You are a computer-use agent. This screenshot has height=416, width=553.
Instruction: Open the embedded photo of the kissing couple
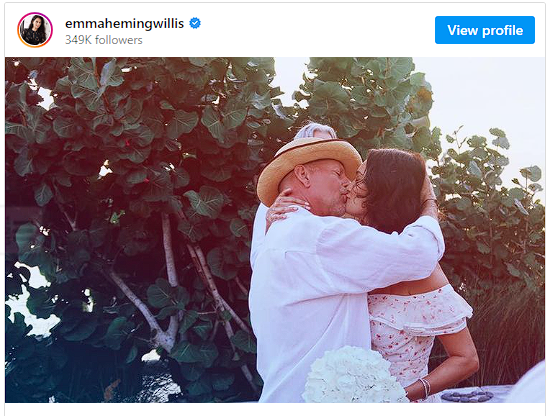coord(275,230)
